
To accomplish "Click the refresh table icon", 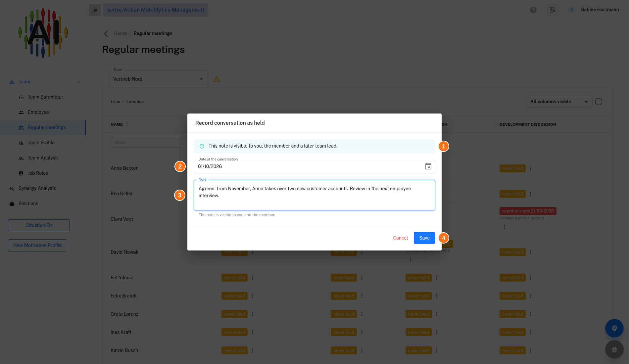I will (x=599, y=102).
